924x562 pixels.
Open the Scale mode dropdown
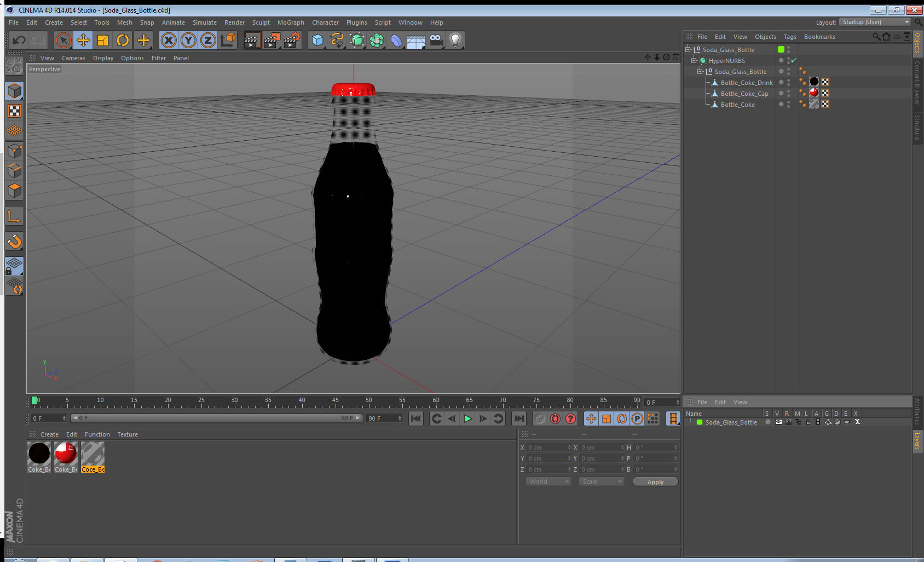(602, 481)
